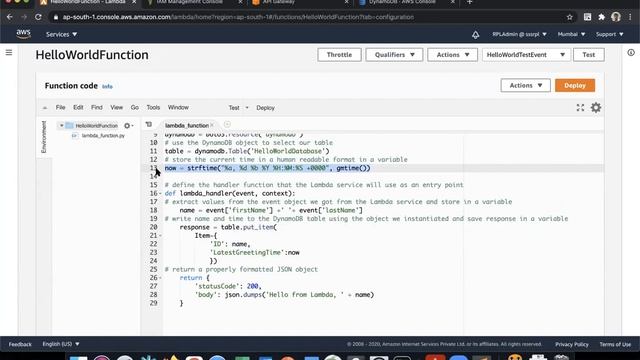The height and width of the screenshot is (360, 640).
Task: Go back in the browser
Action: click(x=10, y=17)
